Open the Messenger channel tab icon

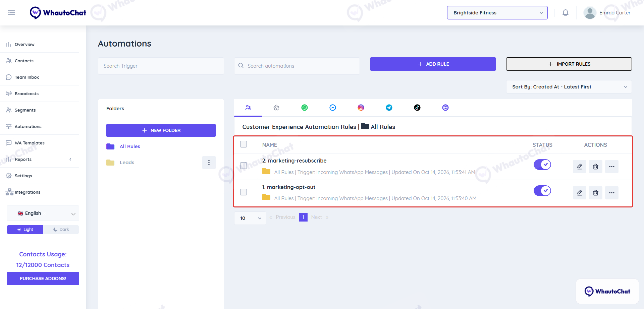tap(333, 108)
